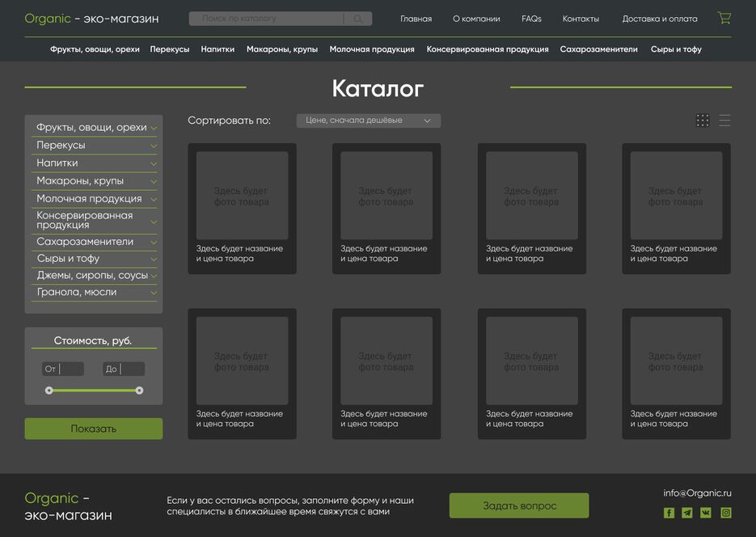Open the VK icon in footer
This screenshot has width=756, height=537.
click(x=705, y=513)
